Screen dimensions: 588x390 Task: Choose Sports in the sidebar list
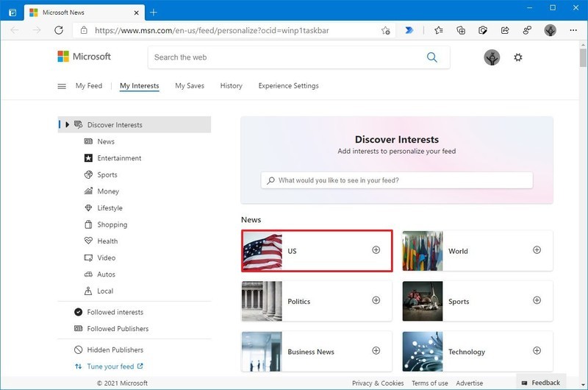[101, 174]
